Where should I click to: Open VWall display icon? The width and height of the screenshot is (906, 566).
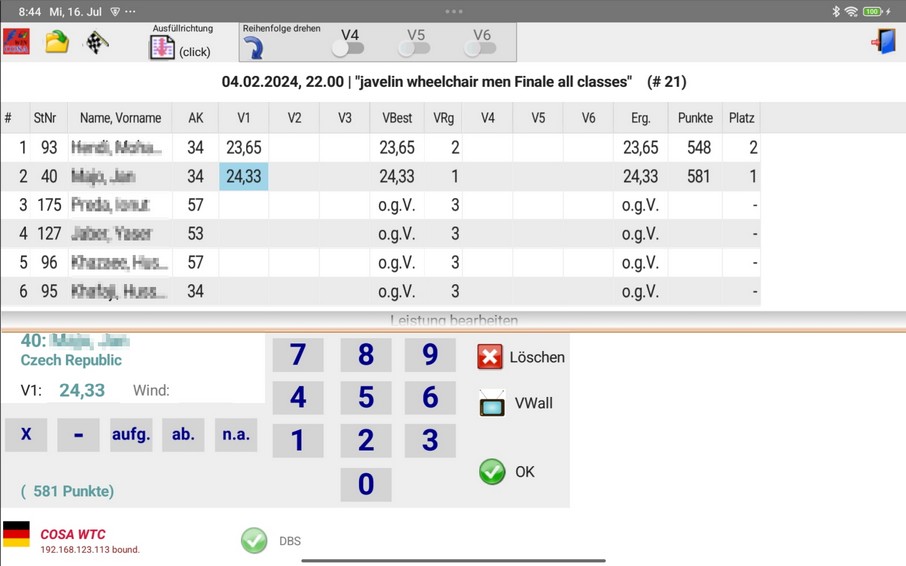(x=491, y=404)
